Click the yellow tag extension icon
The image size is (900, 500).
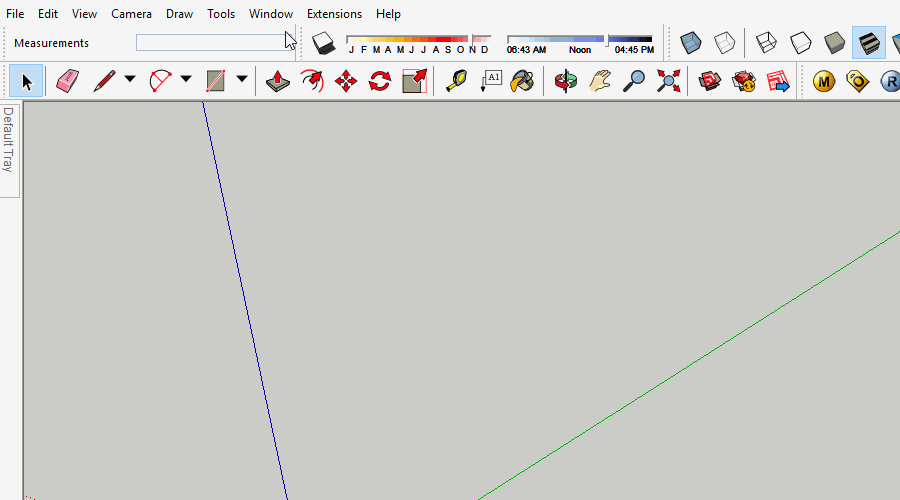click(x=858, y=81)
